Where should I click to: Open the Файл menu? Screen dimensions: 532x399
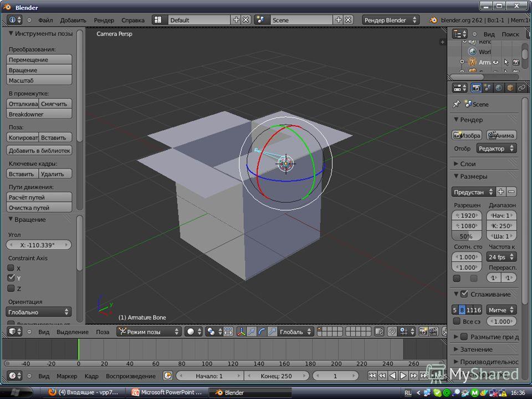coord(45,20)
